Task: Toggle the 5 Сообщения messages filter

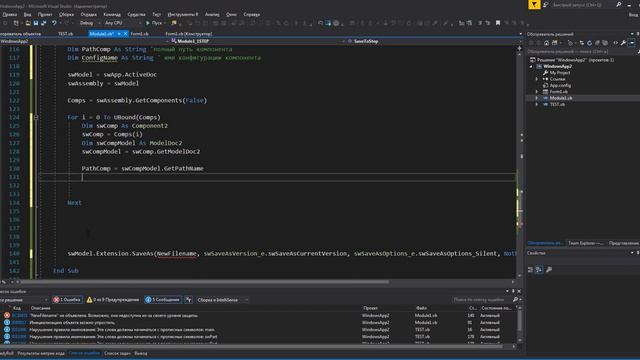Action: (x=162, y=300)
